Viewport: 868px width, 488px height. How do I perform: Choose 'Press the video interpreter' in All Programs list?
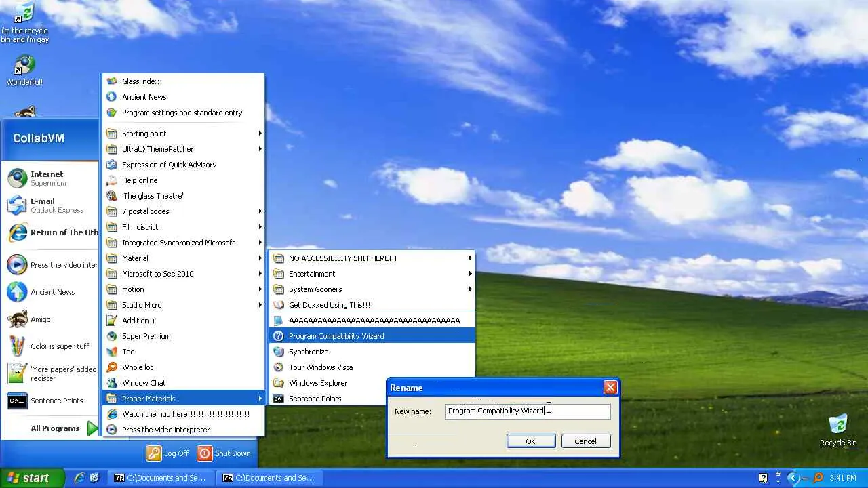[183, 430]
